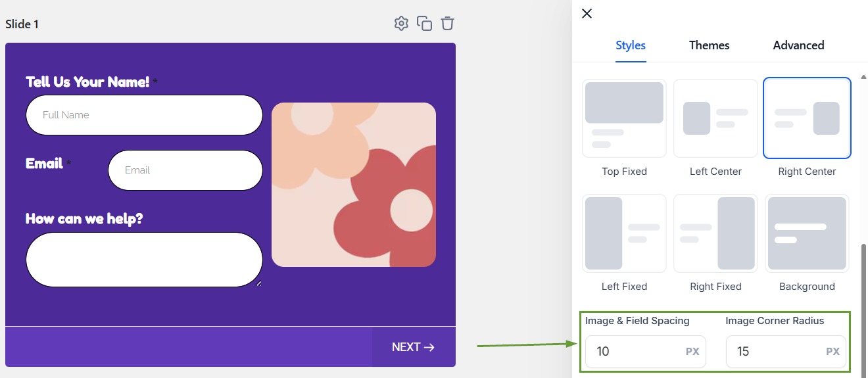The height and width of the screenshot is (378, 868).
Task: Click the flower image on the slide
Action: tap(354, 185)
